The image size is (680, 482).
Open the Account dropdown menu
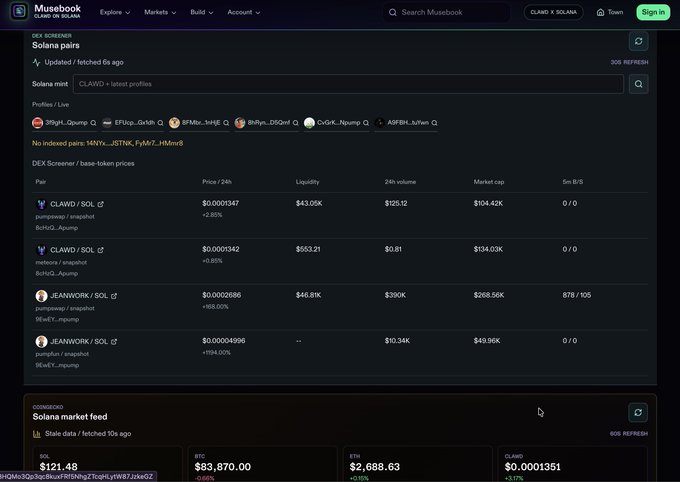pos(244,12)
